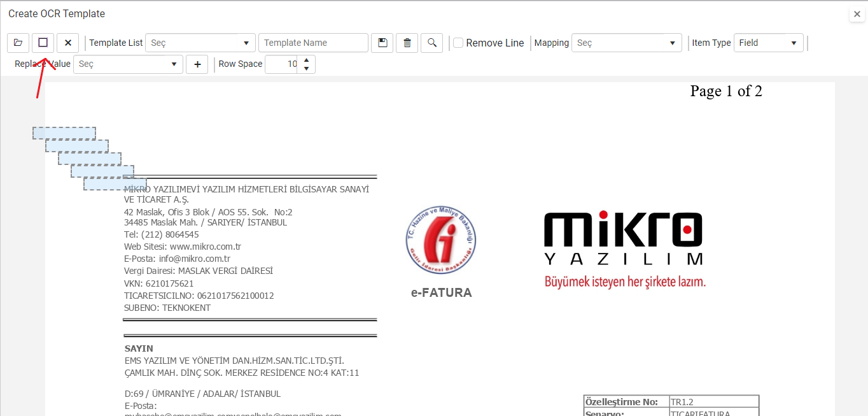Image resolution: width=868 pixels, height=416 pixels.
Task: Click 'Büyümek isteyen her şirkete lazım.' slogan
Action: 625,282
